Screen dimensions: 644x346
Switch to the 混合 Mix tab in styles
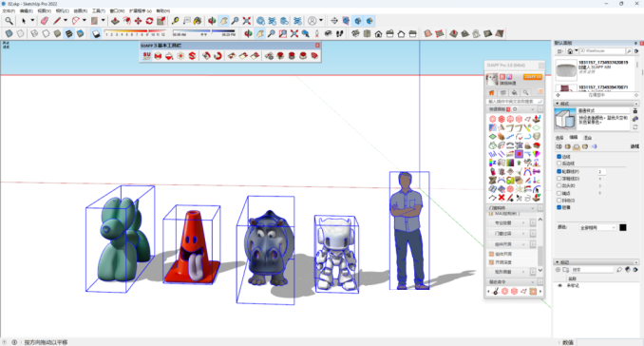(588, 138)
